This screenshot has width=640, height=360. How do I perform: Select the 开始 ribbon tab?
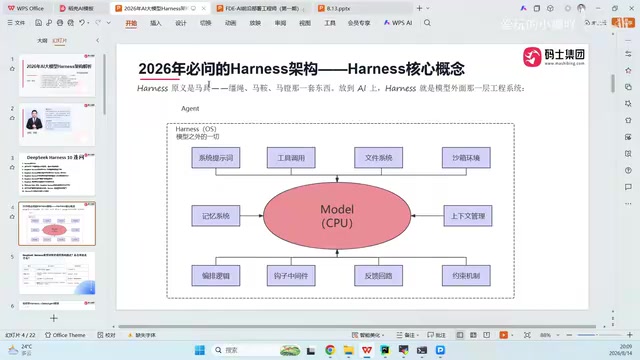click(131, 23)
